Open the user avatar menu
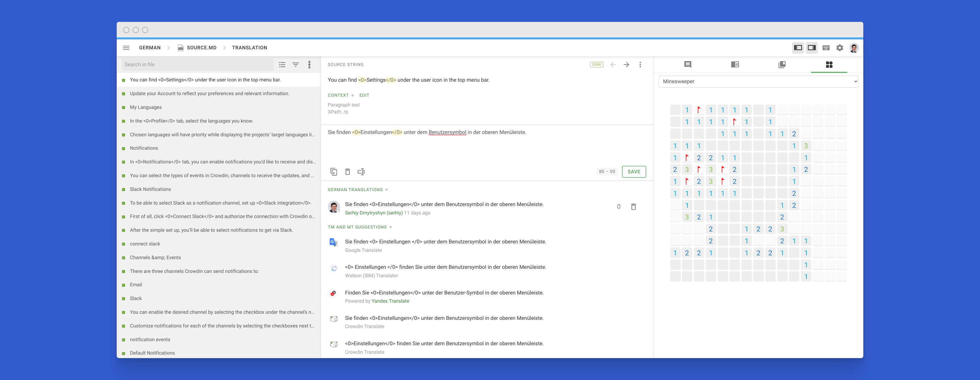This screenshot has height=380, width=980. [854, 48]
